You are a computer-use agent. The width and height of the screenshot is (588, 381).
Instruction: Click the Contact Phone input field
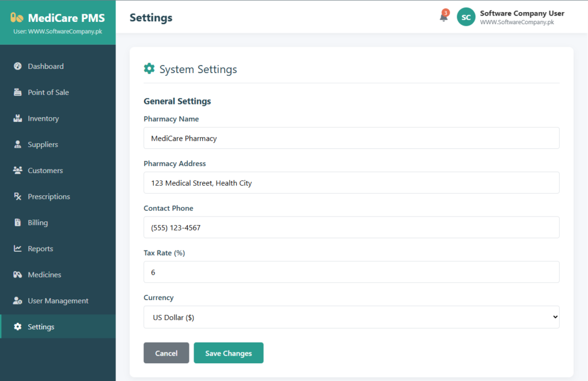[351, 228]
